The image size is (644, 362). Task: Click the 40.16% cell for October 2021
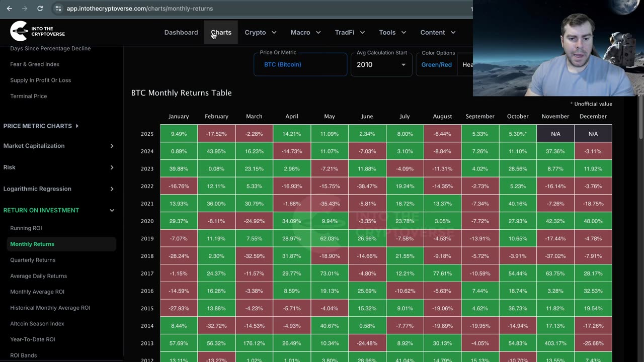pos(518,204)
